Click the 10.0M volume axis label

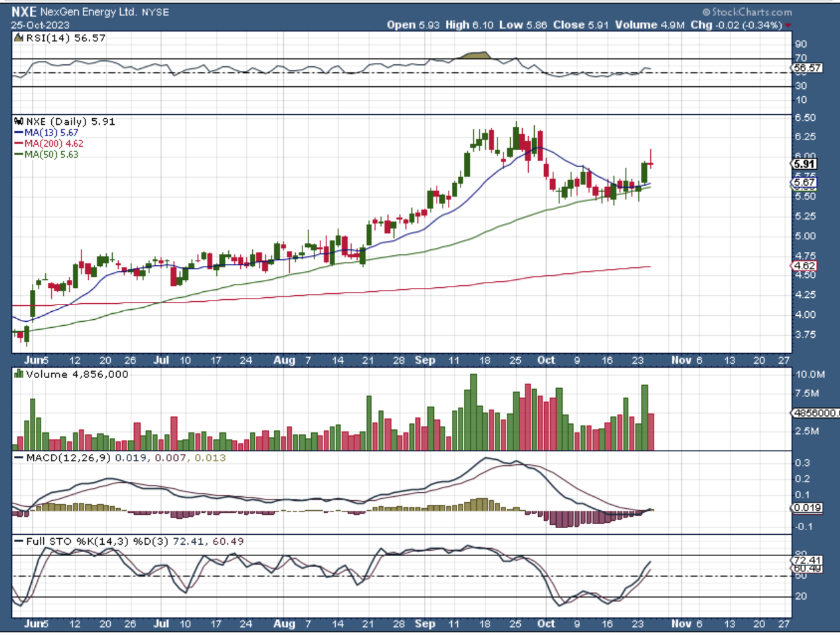click(x=810, y=374)
